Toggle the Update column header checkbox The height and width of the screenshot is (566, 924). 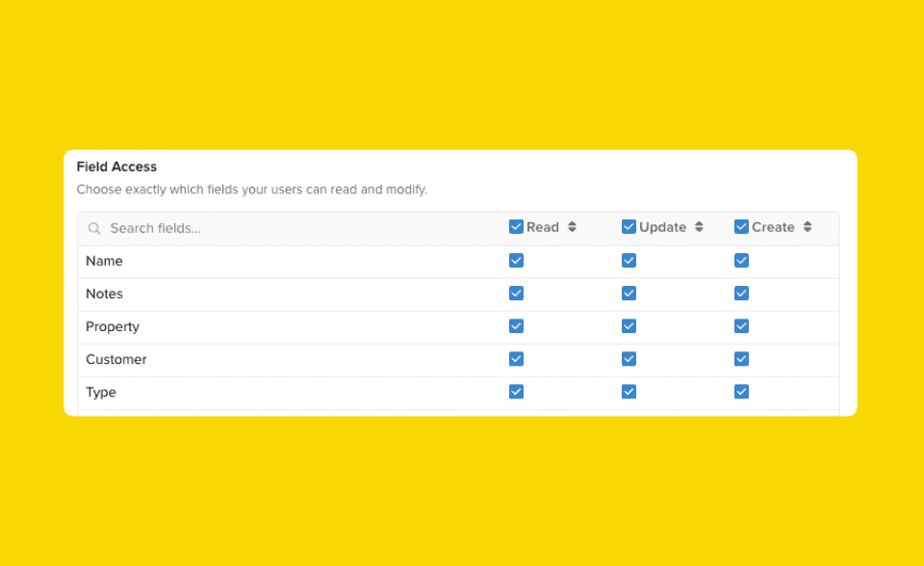coord(629,226)
